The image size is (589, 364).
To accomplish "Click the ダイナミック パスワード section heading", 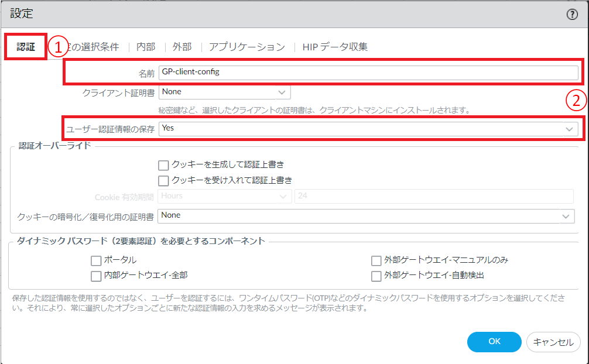I will pos(141,241).
